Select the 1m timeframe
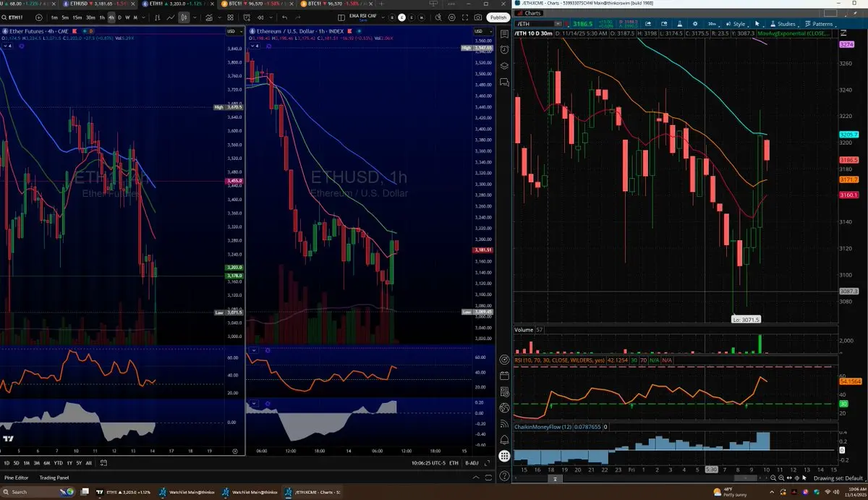Viewport: 868px width, 500px height. point(54,17)
